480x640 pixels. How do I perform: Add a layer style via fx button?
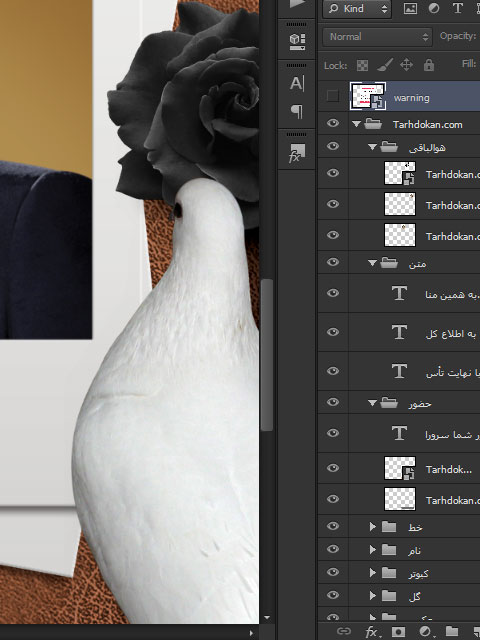coord(372,632)
